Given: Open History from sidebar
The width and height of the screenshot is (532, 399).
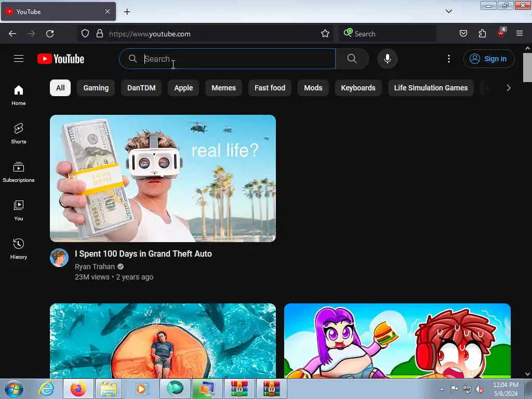Looking at the screenshot, I should click(19, 249).
